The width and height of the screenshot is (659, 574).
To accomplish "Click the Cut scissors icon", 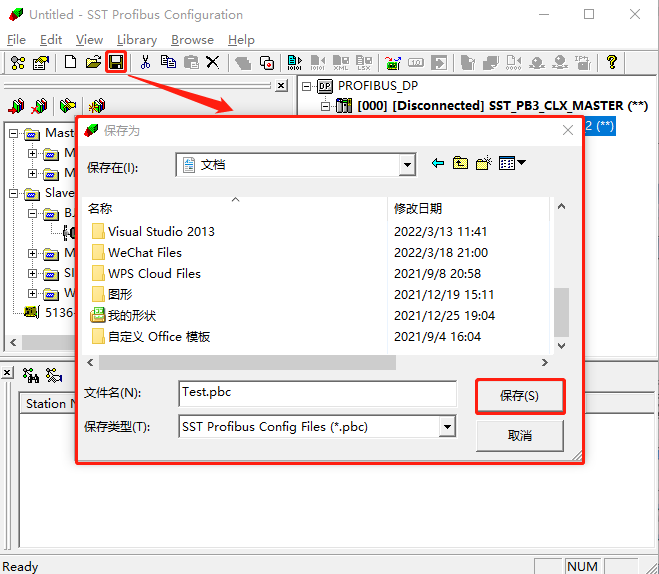I will coord(145,62).
